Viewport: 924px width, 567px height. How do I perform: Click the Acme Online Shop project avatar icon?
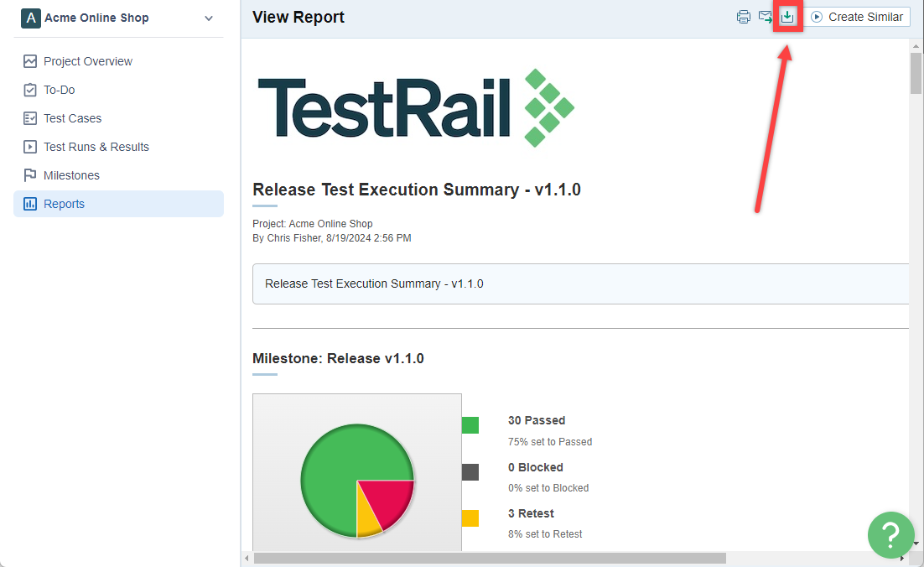[31, 18]
